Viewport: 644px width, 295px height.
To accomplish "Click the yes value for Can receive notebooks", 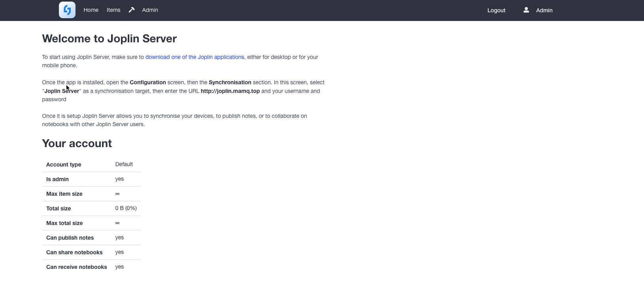I will [119, 267].
